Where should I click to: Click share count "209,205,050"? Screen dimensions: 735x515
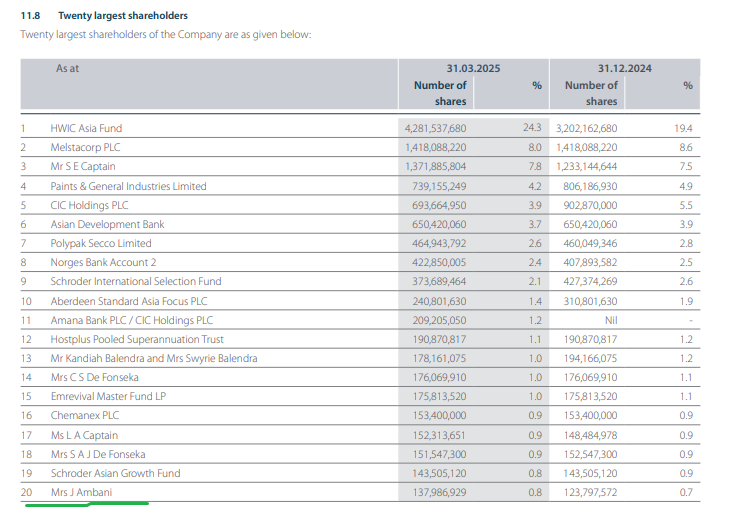coord(439,321)
